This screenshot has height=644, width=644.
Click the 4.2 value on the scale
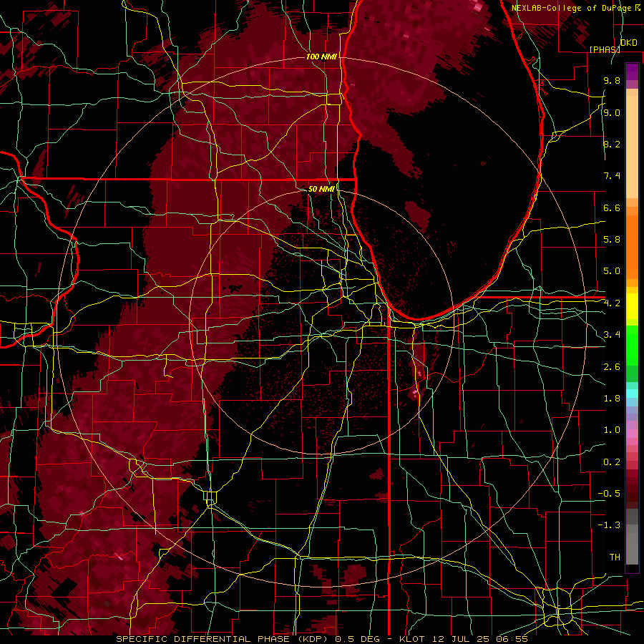[612, 303]
